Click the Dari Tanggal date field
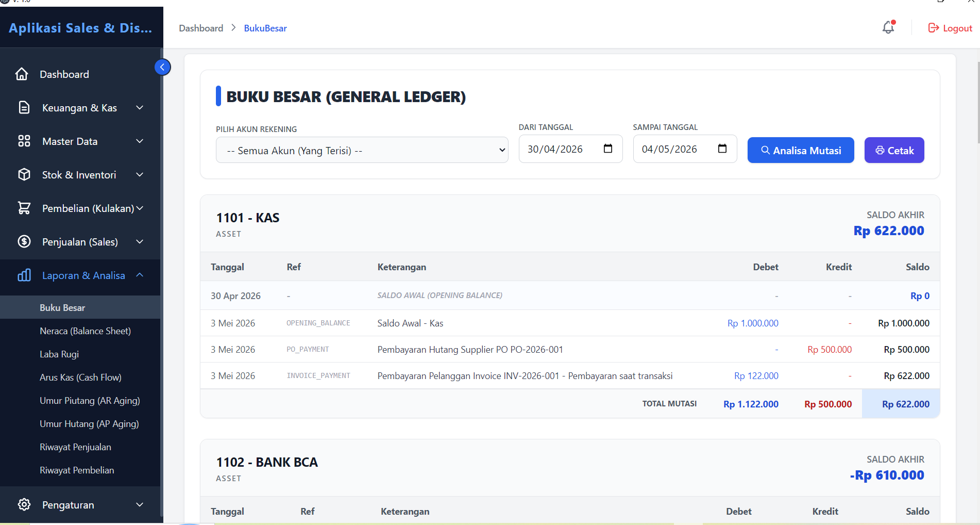This screenshot has width=980, height=525. point(570,149)
